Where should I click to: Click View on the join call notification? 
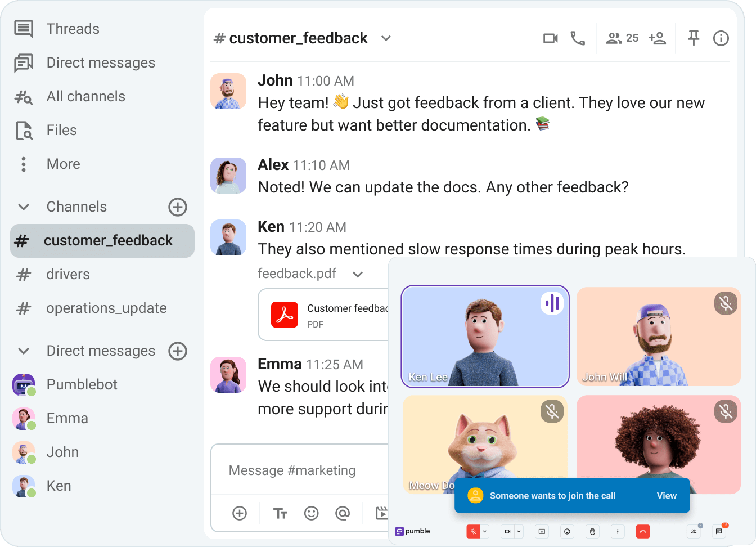click(x=667, y=496)
